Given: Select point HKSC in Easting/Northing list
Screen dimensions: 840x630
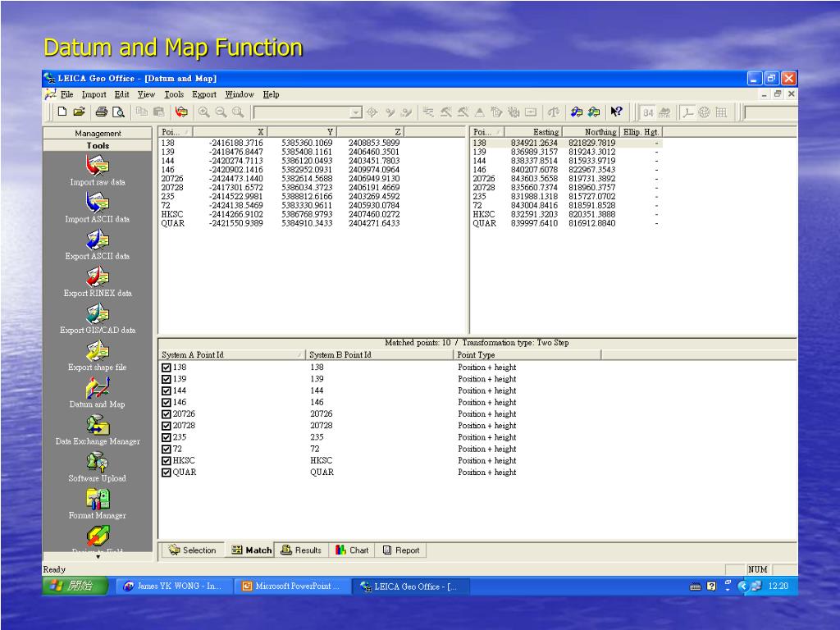Looking at the screenshot, I should pos(567,214).
